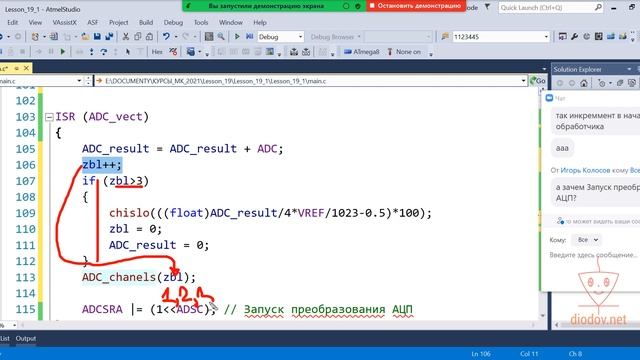Open the Debug menu
The image size is (640, 360).
(x=173, y=22)
